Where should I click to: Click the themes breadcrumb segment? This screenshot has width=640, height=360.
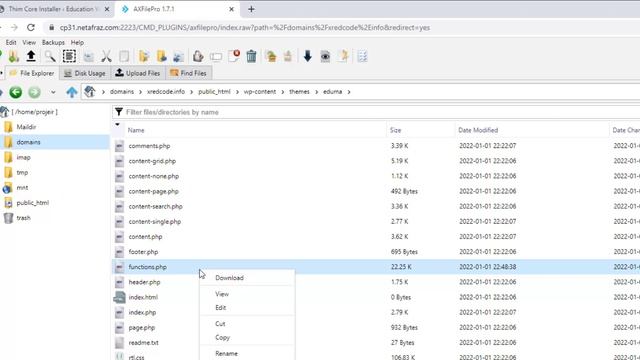click(x=299, y=92)
